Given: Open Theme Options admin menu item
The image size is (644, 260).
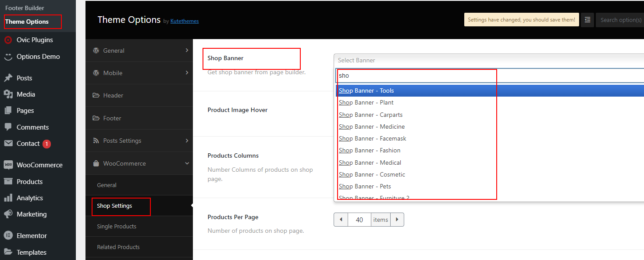Looking at the screenshot, I should pyautogui.click(x=27, y=22).
